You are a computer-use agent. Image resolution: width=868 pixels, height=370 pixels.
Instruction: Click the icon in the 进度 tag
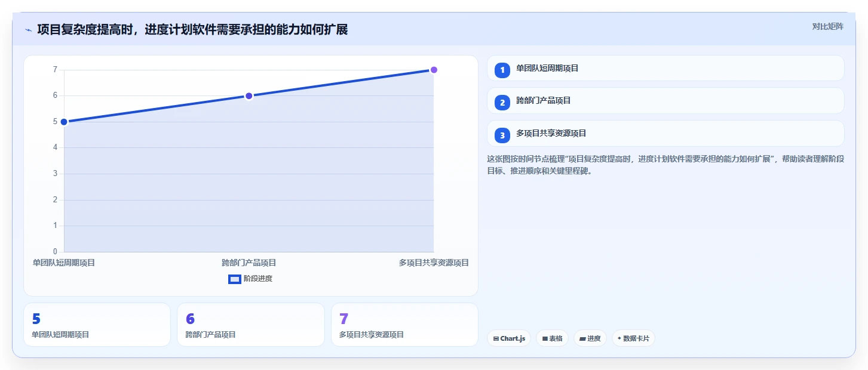pyautogui.click(x=582, y=339)
